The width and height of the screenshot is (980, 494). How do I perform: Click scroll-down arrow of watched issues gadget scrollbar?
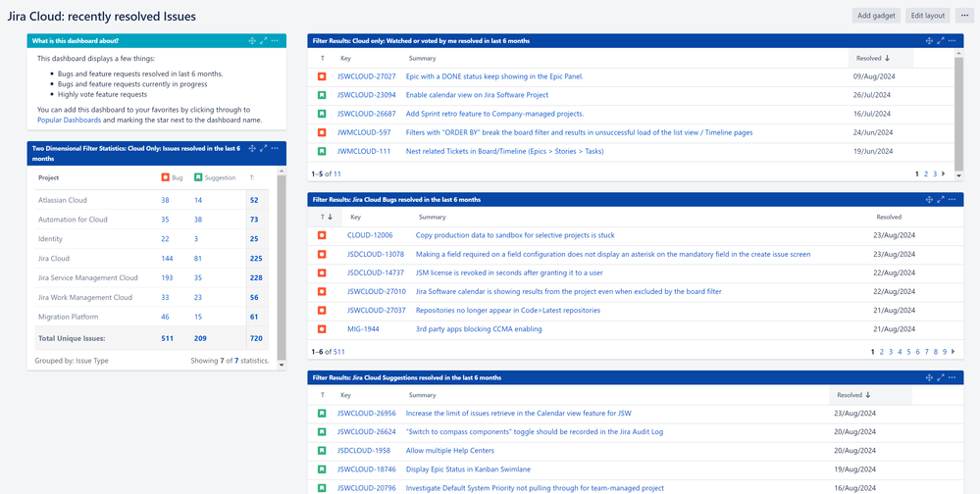[x=959, y=176]
